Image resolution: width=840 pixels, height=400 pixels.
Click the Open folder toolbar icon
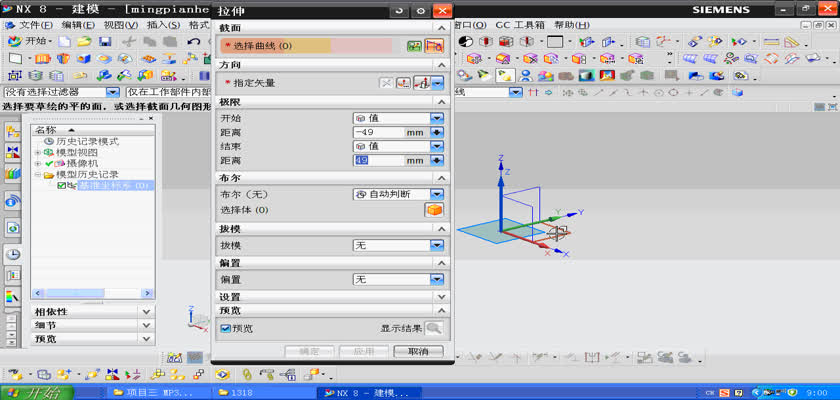[84, 41]
